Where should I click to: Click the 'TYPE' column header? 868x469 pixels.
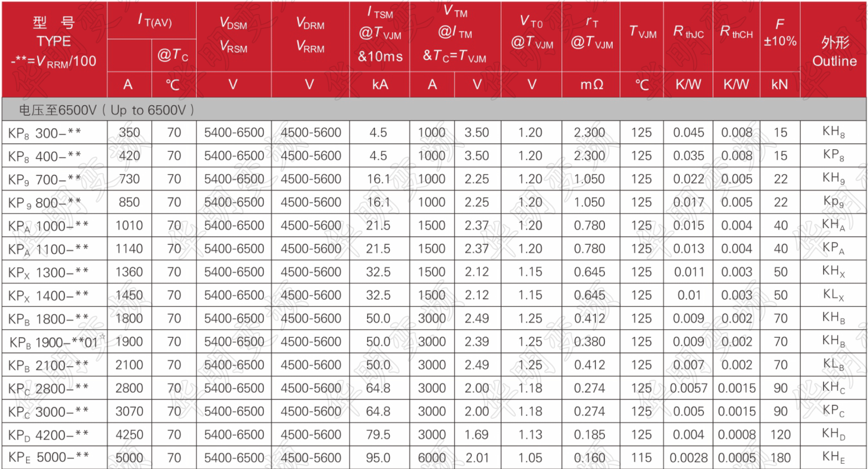[x=54, y=41]
